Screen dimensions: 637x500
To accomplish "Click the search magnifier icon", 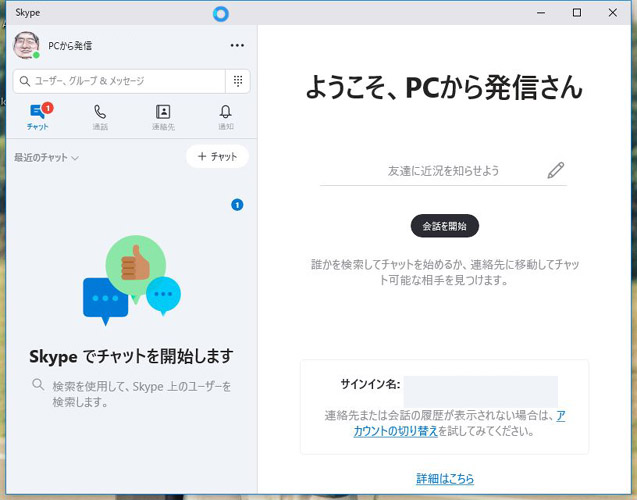I will pyautogui.click(x=25, y=81).
